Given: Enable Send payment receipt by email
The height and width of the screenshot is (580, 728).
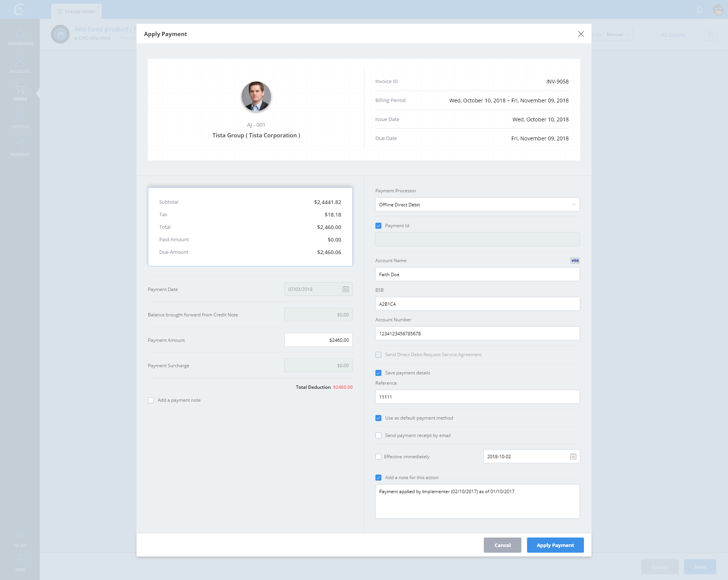Looking at the screenshot, I should click(378, 435).
